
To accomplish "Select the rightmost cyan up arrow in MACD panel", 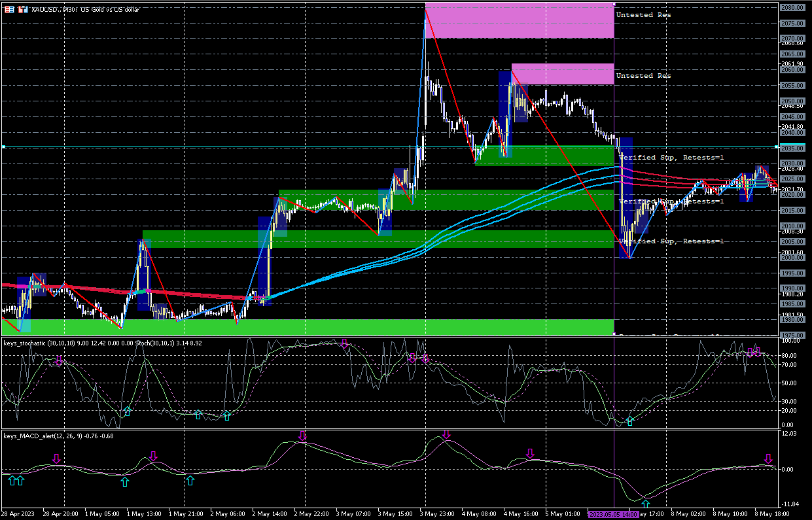I will click(646, 504).
